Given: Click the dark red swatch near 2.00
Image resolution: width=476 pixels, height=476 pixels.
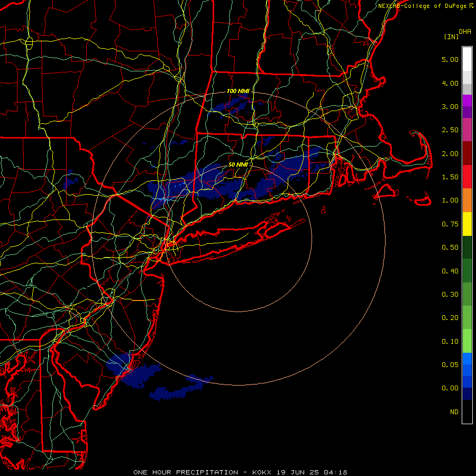Looking at the screenshot, I should click(x=467, y=153).
